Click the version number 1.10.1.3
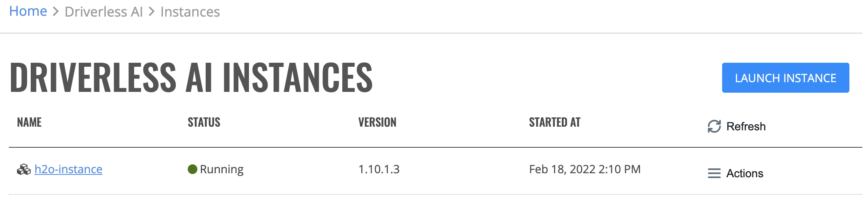This screenshot has height=204, width=868. (379, 169)
